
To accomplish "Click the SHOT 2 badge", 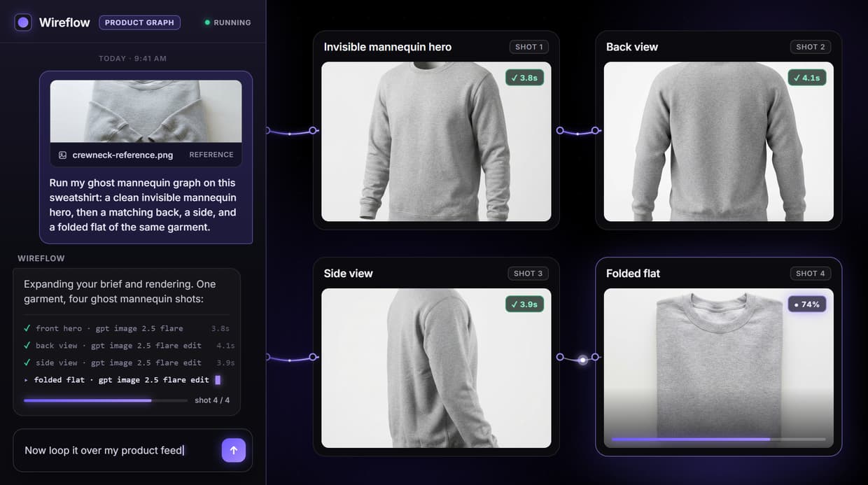I will coord(811,47).
